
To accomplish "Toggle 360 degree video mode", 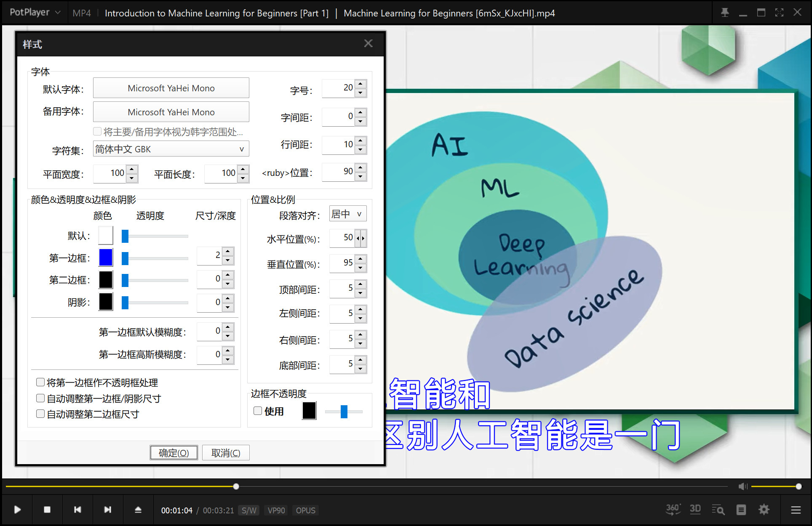I will (673, 510).
